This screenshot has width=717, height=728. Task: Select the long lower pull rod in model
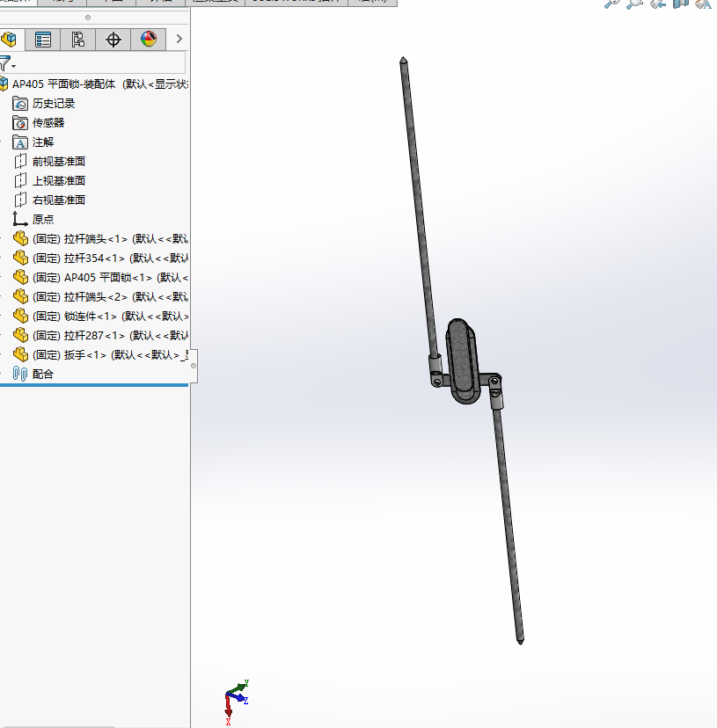[x=508, y=525]
